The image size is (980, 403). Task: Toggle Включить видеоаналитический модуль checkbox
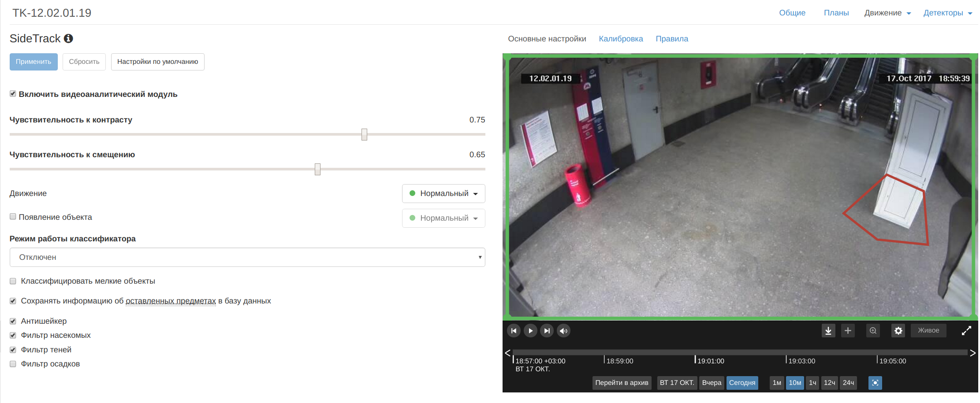[x=13, y=94]
